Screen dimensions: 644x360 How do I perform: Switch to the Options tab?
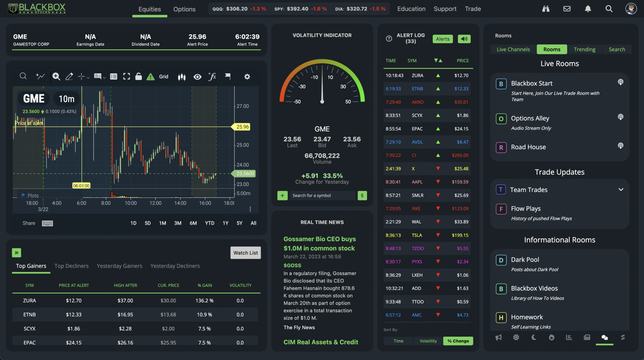184,9
